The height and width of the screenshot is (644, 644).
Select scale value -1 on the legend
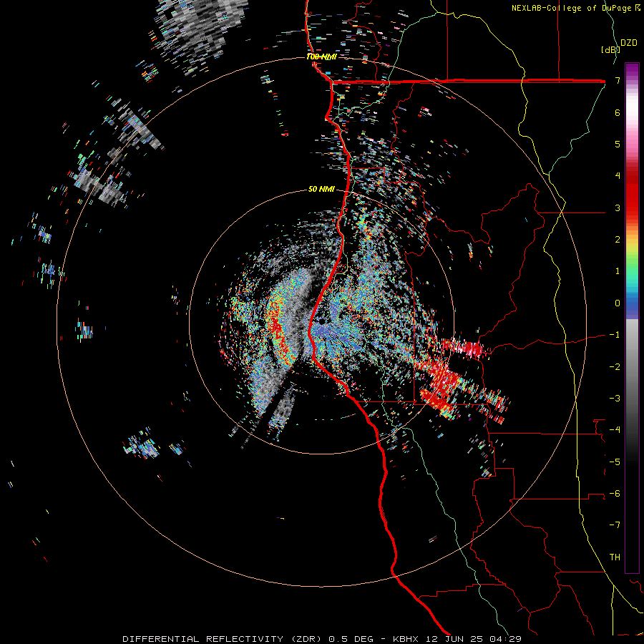pyautogui.click(x=615, y=335)
